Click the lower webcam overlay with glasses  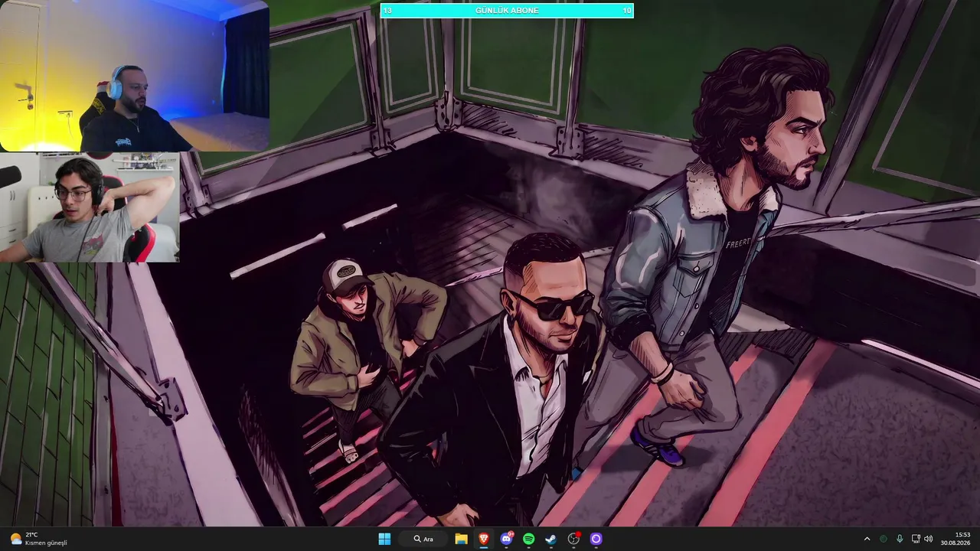point(90,207)
